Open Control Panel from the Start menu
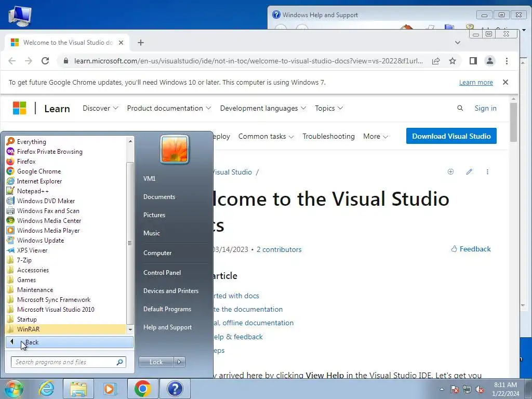 pyautogui.click(x=162, y=272)
